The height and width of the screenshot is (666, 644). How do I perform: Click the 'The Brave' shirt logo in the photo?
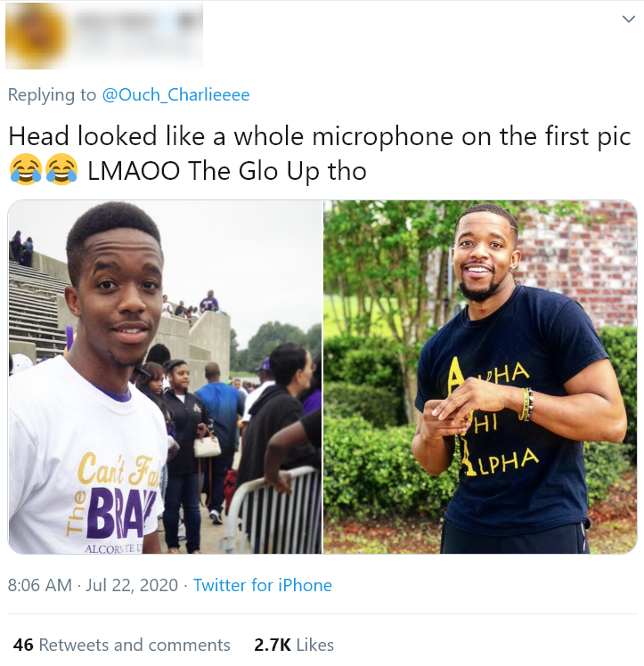tap(113, 501)
